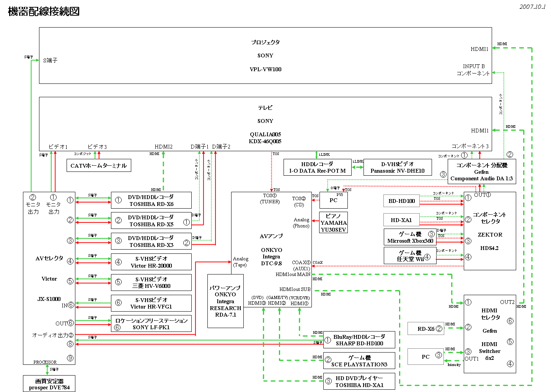
Task: Select the I-O DATA Rec-POT M recorder
Action: (x=317, y=167)
